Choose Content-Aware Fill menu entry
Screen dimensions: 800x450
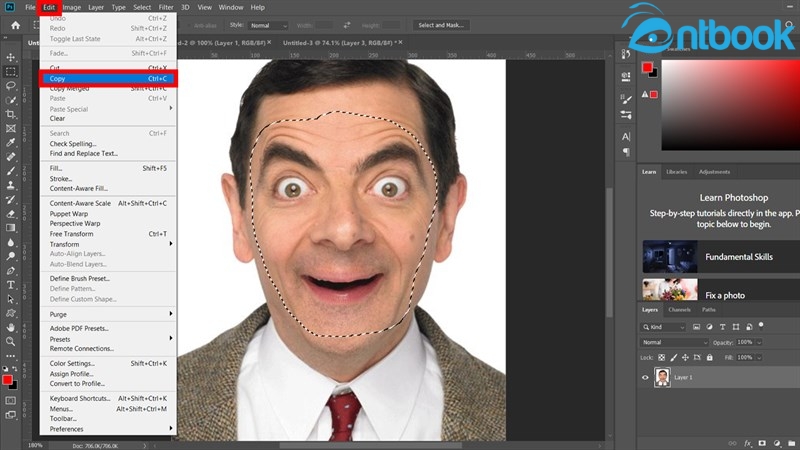(x=108, y=188)
